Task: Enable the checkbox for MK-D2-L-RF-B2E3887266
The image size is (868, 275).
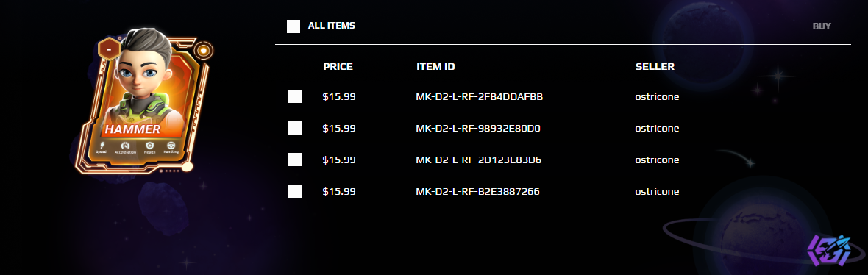Action: tap(295, 191)
